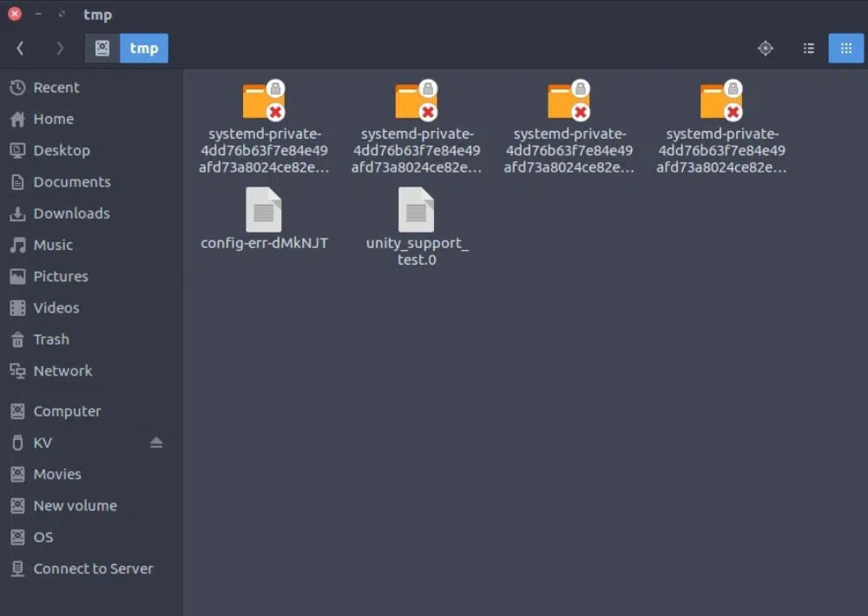Click the drive icon in the path bar
Image resolution: width=868 pixels, height=616 pixels.
point(102,48)
